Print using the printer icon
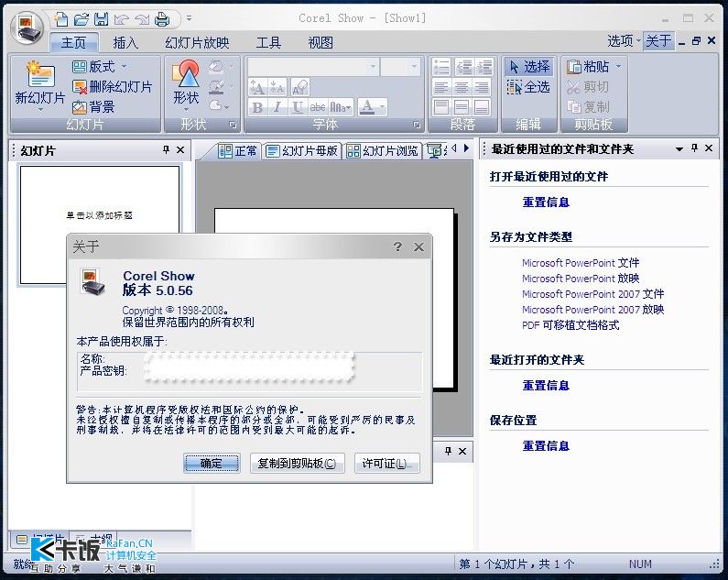The width and height of the screenshot is (728, 580). [x=162, y=19]
